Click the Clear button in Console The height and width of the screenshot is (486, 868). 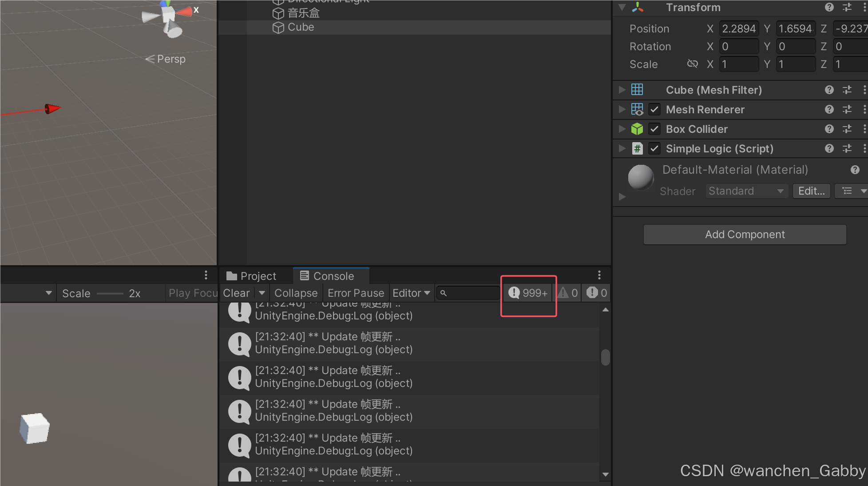click(236, 293)
